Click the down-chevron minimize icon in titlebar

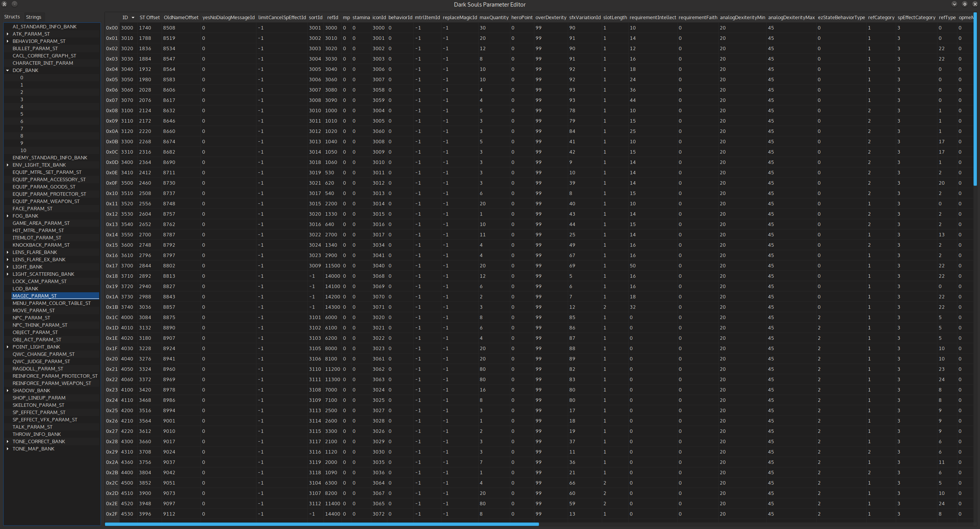(x=954, y=4)
